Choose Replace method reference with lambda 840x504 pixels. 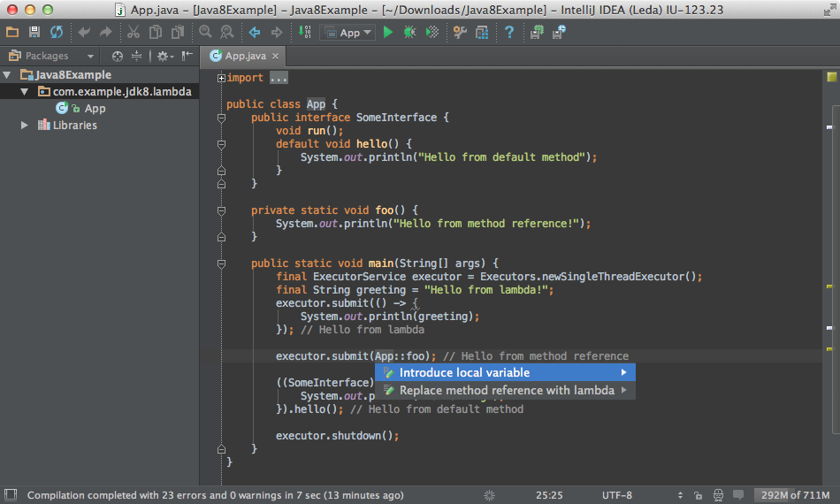pyautogui.click(x=506, y=390)
